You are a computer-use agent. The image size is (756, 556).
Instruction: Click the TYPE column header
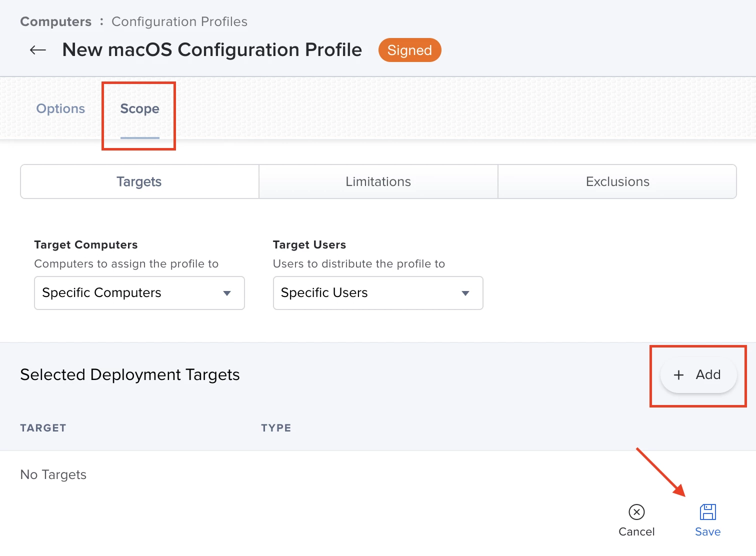(x=276, y=428)
